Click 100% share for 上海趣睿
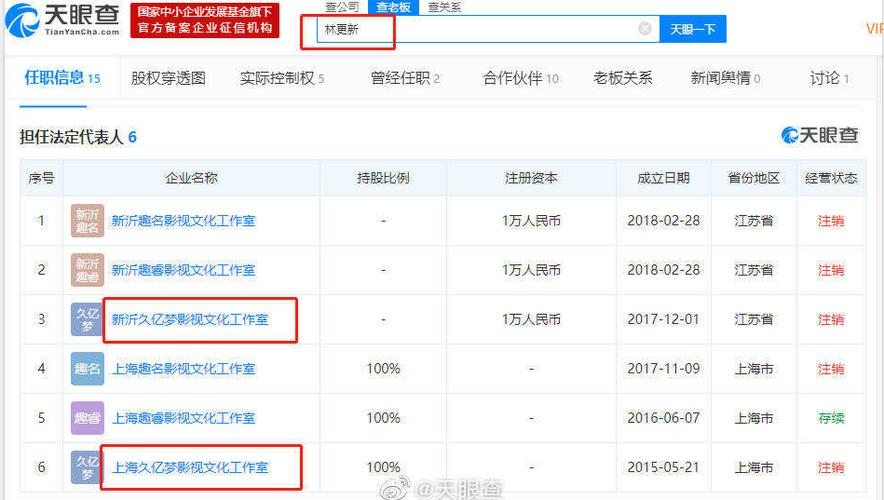Viewport: 884px width, 500px height. tap(383, 418)
